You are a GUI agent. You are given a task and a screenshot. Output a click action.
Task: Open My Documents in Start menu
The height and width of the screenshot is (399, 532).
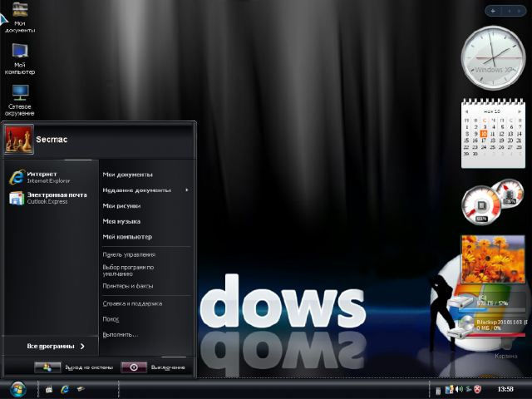pyautogui.click(x=127, y=175)
